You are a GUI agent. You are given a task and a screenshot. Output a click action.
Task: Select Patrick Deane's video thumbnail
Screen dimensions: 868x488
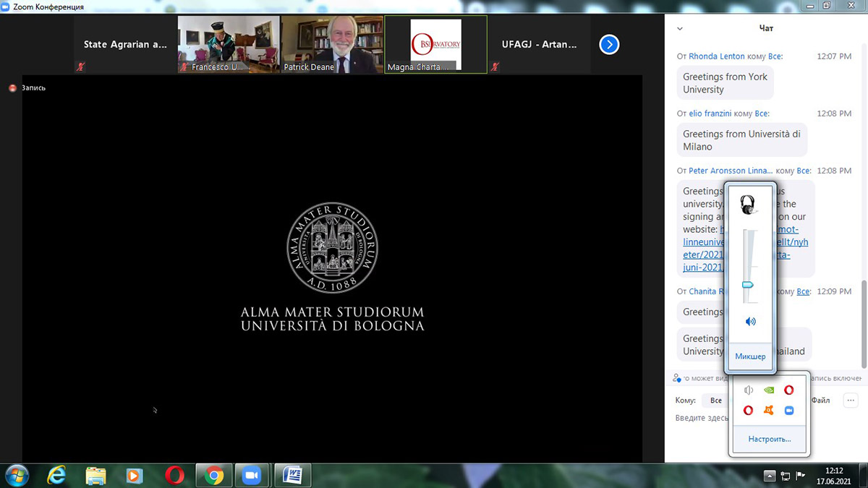[x=332, y=45]
